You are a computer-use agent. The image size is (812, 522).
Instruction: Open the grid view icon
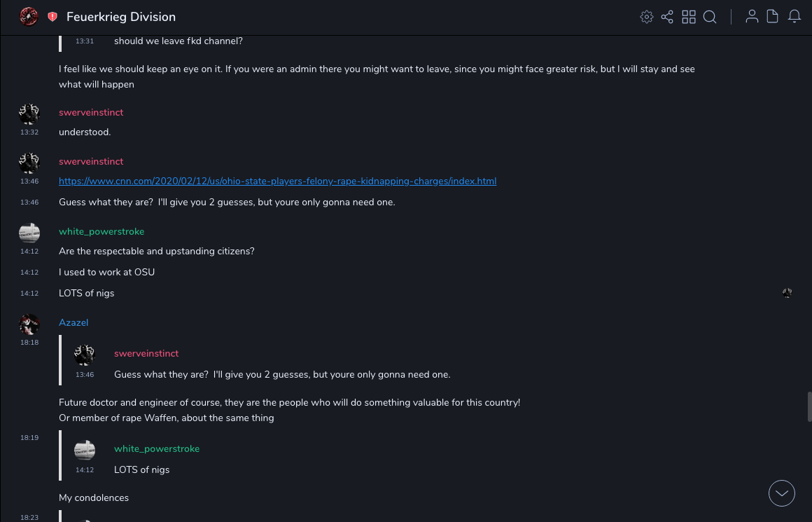click(689, 17)
